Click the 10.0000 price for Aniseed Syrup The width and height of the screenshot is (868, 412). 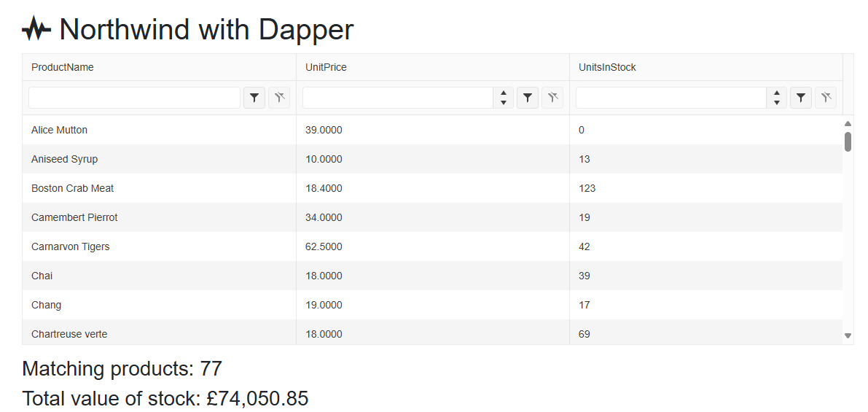pos(433,160)
